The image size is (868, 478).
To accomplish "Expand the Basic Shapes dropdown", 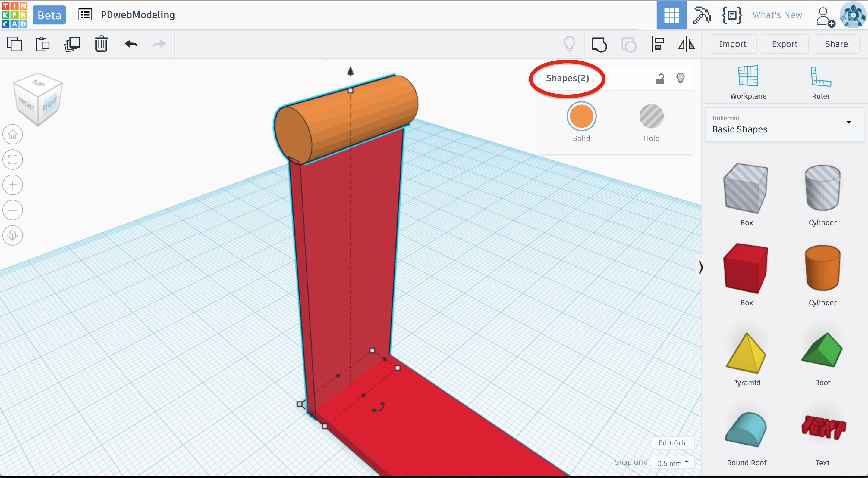I will tap(848, 122).
